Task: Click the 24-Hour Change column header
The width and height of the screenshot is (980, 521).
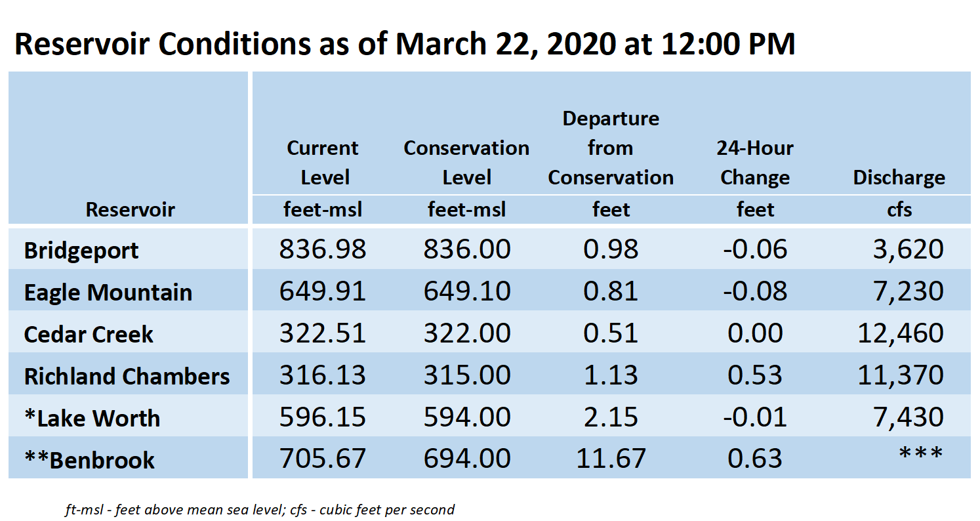Action: pyautogui.click(x=755, y=163)
